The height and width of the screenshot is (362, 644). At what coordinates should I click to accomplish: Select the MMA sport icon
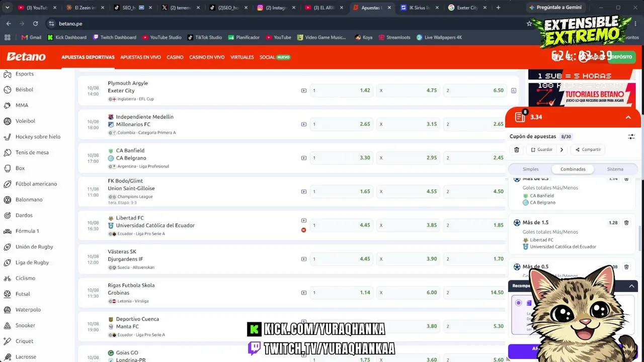click(x=7, y=106)
